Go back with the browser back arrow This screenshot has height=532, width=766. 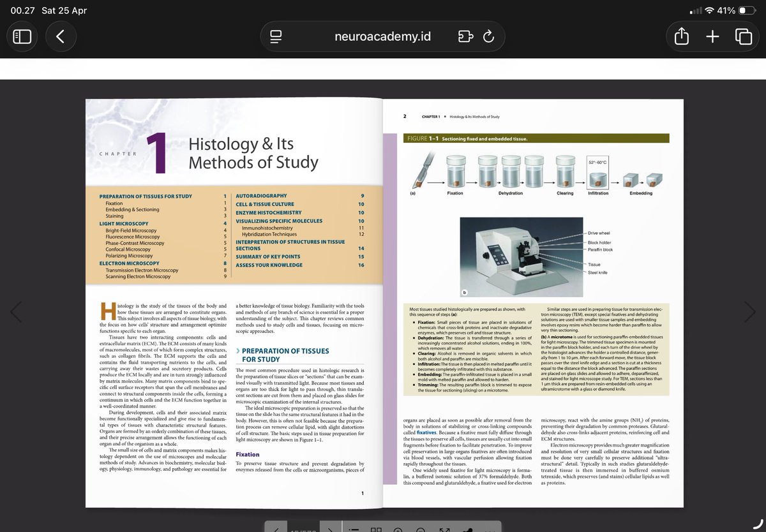click(x=61, y=37)
